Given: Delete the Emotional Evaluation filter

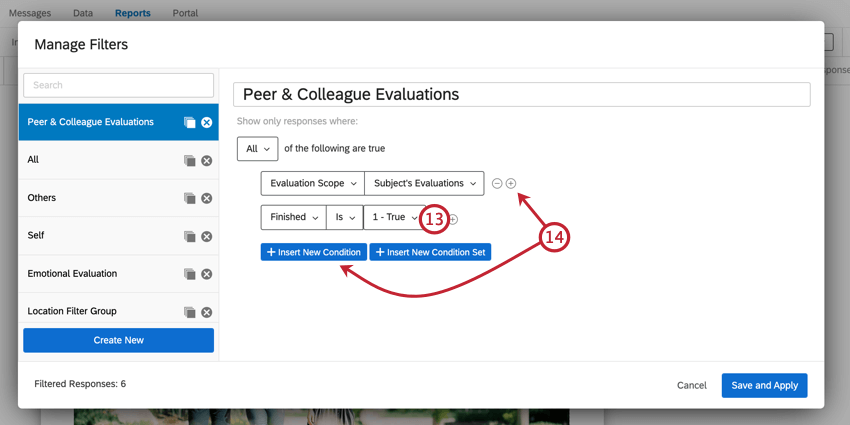Looking at the screenshot, I should click(x=206, y=274).
